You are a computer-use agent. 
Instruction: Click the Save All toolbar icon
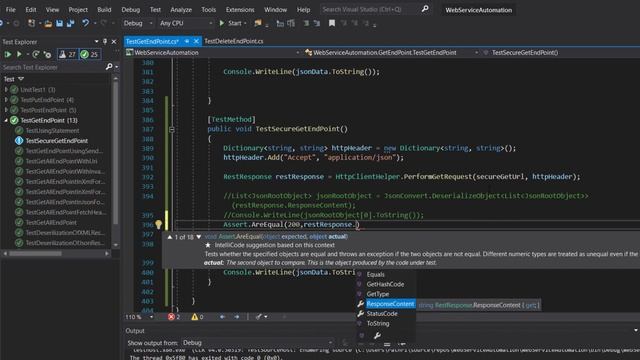[71, 23]
